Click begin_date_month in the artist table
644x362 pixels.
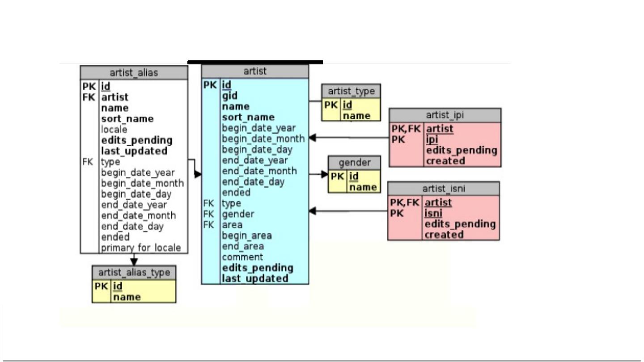click(x=263, y=139)
